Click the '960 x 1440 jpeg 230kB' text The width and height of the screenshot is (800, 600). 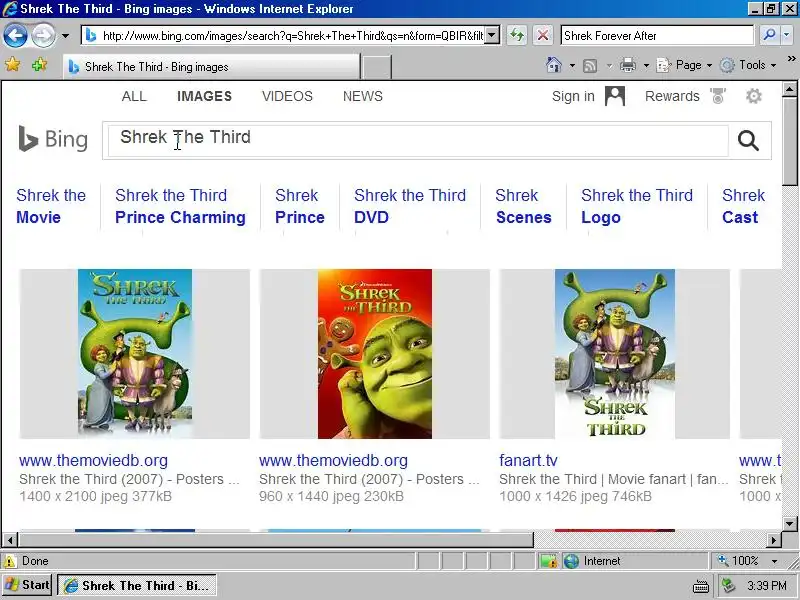(x=331, y=496)
